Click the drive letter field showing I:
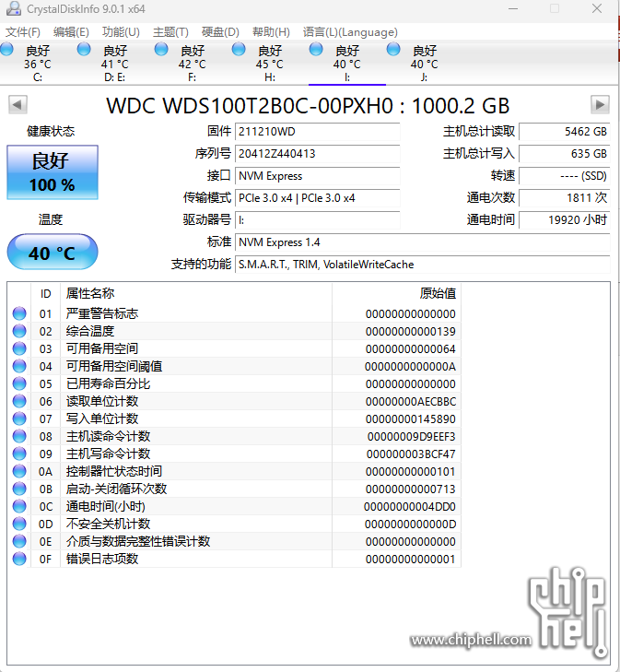Image resolution: width=620 pixels, height=672 pixels. (317, 220)
